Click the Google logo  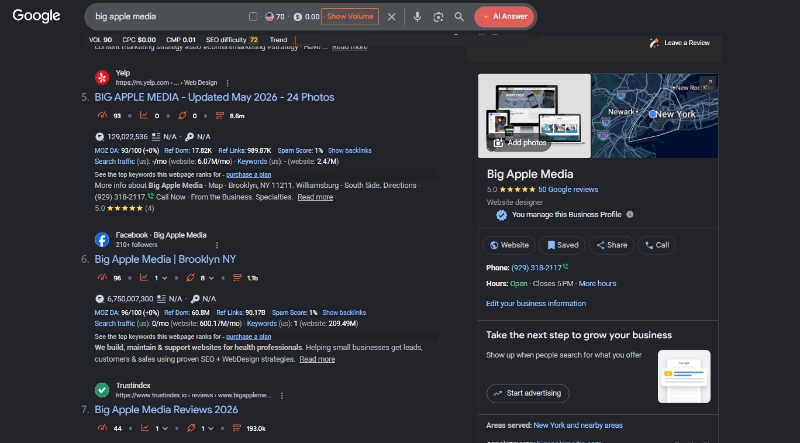[x=36, y=16]
